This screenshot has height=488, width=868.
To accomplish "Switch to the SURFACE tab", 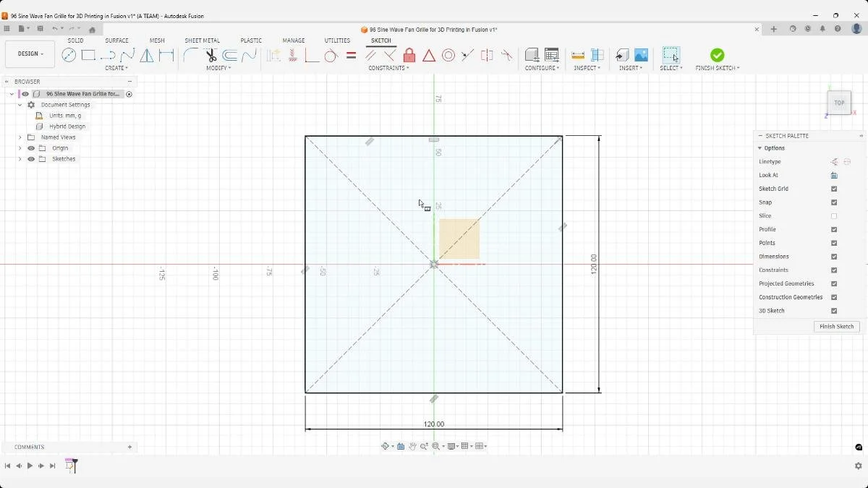I will [116, 40].
